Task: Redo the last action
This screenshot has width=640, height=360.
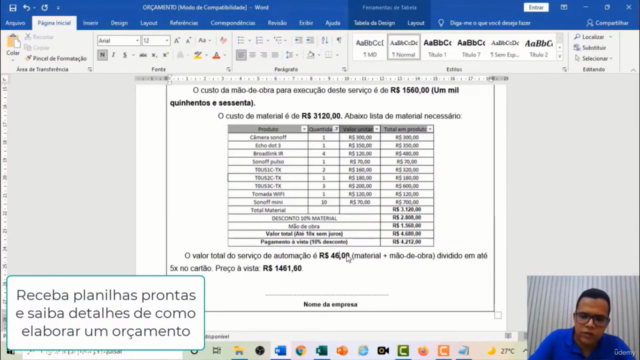Action: coord(44,7)
